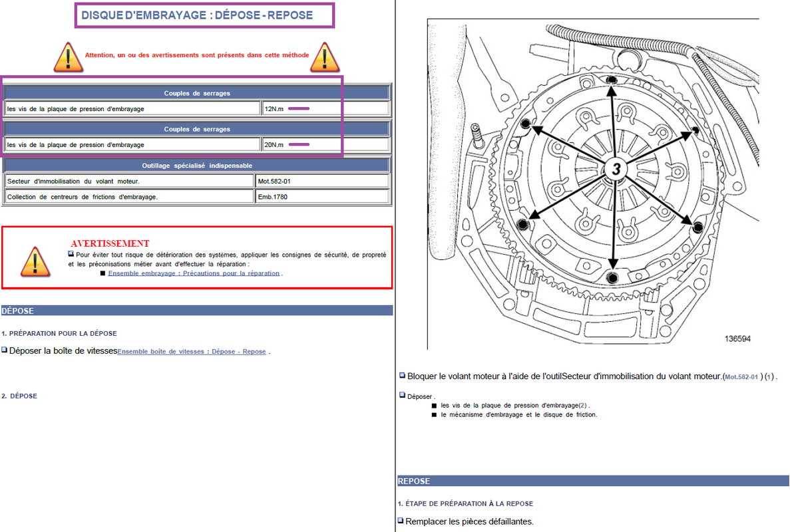790x532 pixels.
Task: Follow the Mot.582-01 link in the Bloquer sentence
Action: click(741, 377)
